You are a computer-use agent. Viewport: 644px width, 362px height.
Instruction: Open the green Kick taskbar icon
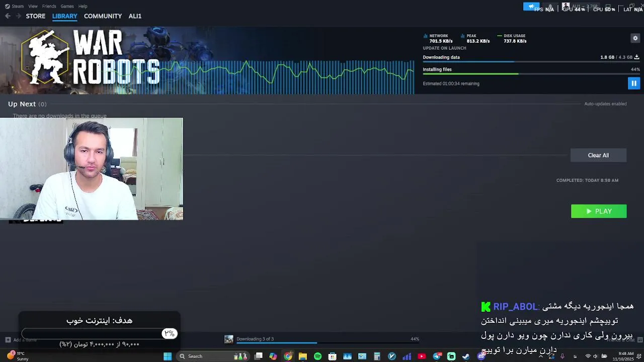coord(451,356)
